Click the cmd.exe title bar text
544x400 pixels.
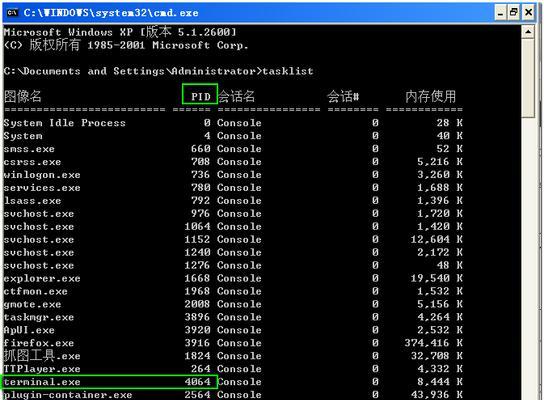tap(111, 13)
